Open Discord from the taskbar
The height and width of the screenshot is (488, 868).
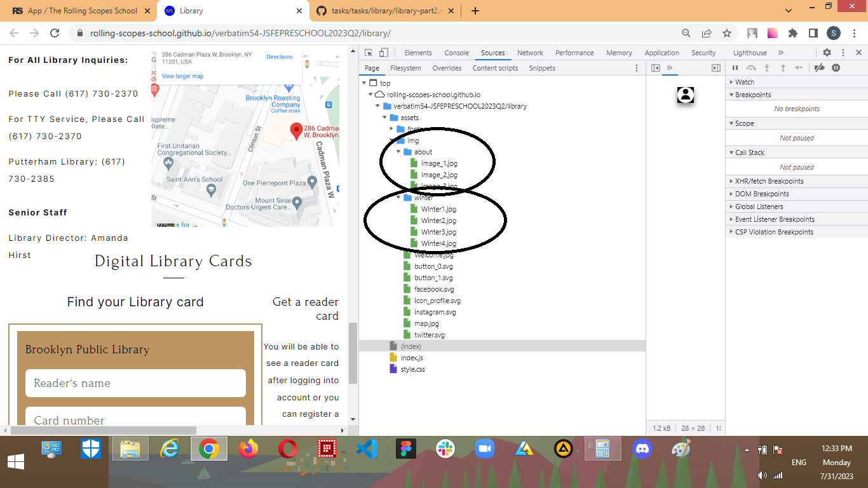pos(642,449)
